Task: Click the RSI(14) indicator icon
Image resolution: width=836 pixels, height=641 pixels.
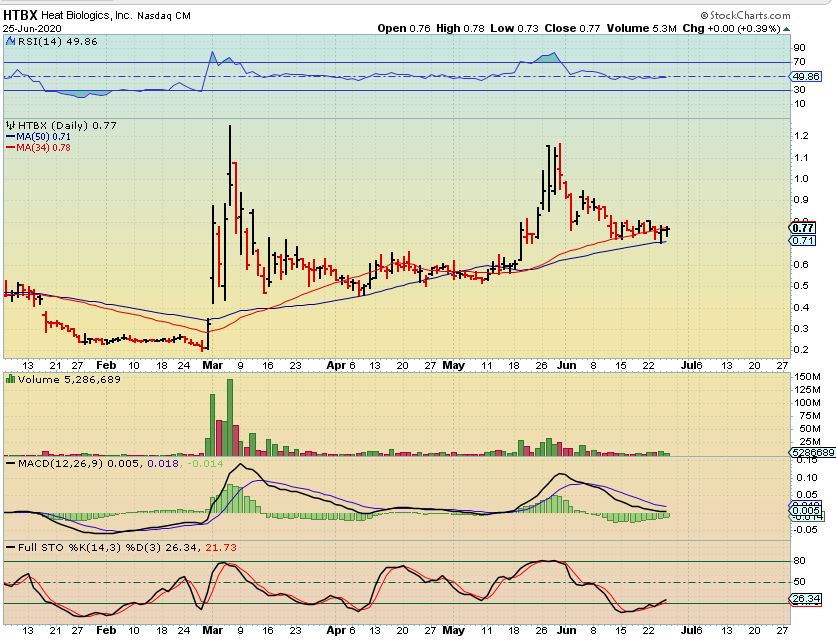Action: coord(10,41)
